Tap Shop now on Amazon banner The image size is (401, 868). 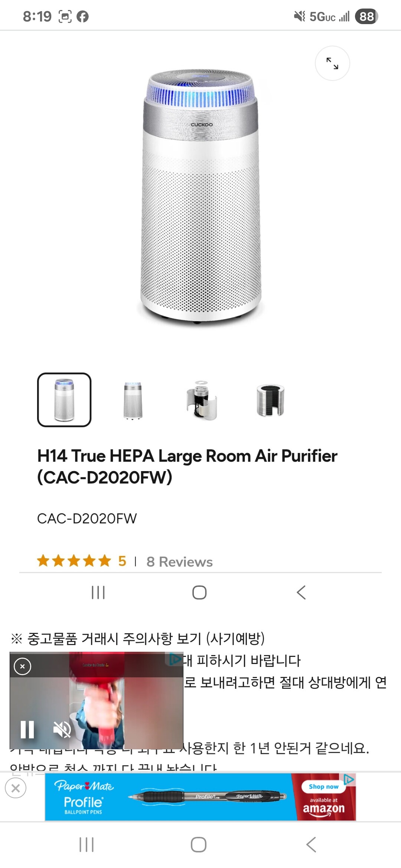point(323,787)
